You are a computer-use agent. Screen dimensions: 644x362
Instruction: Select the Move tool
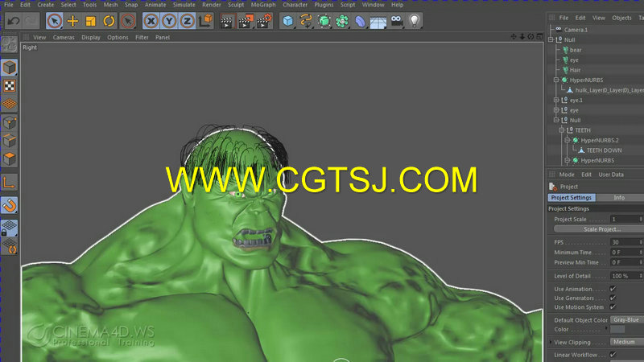[x=72, y=21]
